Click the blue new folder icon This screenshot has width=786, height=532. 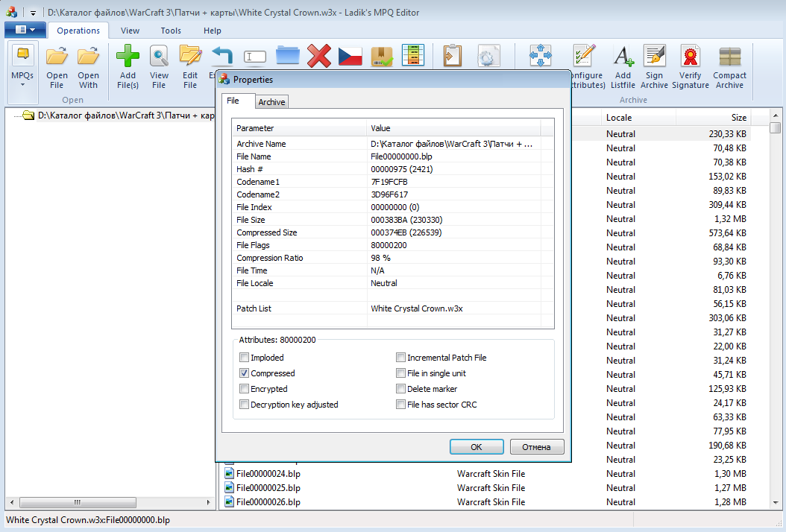coord(287,56)
